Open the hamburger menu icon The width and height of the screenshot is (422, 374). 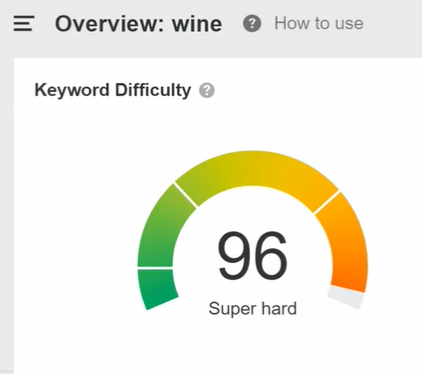coord(24,23)
